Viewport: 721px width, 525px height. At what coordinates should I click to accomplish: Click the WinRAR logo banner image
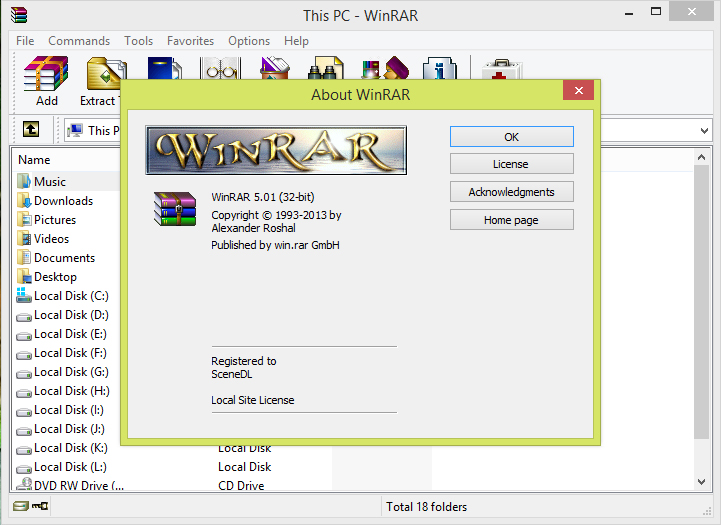point(276,150)
